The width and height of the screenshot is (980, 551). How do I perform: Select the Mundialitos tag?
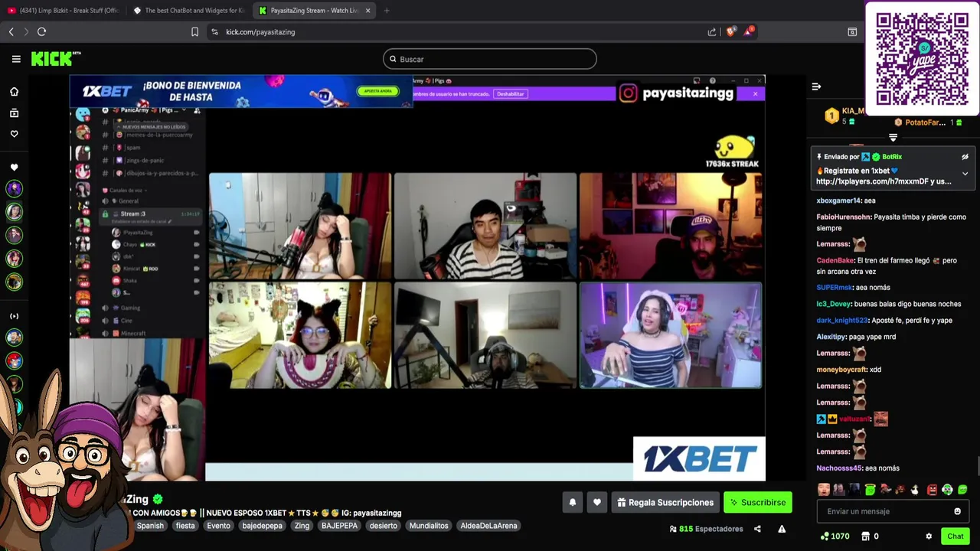tap(429, 526)
